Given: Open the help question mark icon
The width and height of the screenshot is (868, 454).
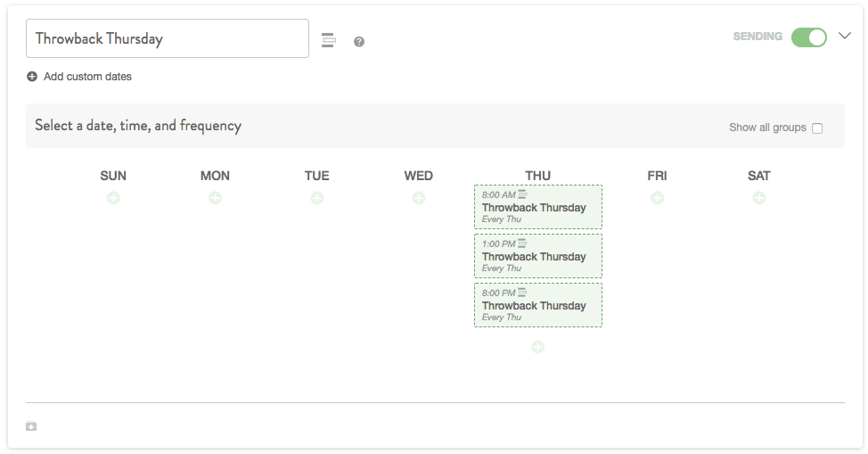Looking at the screenshot, I should (x=359, y=42).
